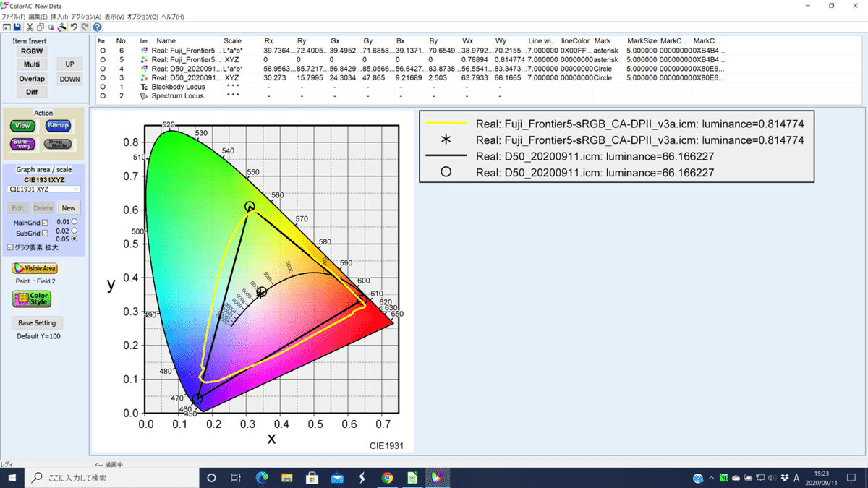The height and width of the screenshot is (488, 868).
Task: Uncheck the MainGrid checkbox
Action: (45, 223)
